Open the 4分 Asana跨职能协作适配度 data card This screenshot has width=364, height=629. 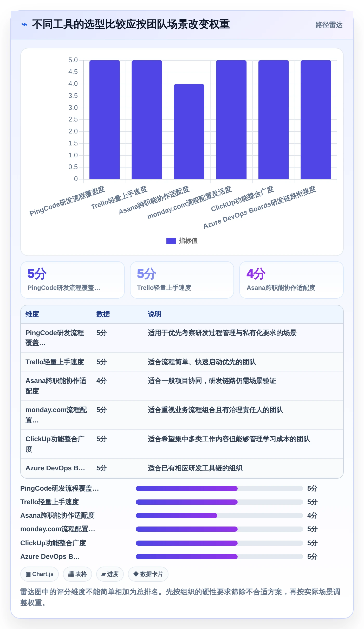coord(291,280)
